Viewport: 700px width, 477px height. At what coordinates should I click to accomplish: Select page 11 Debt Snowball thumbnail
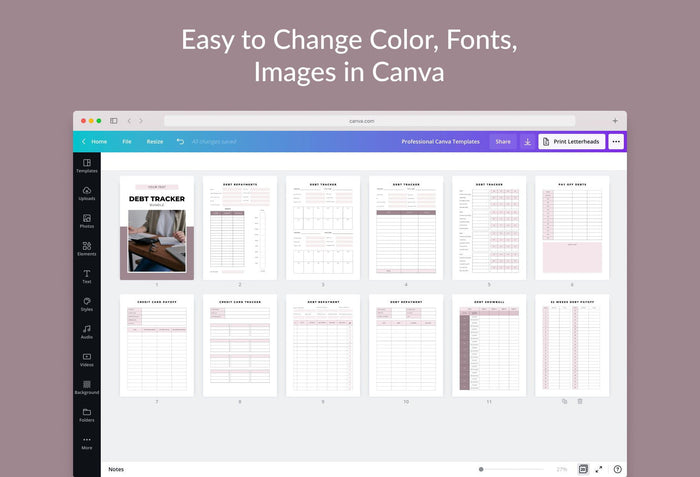coord(489,345)
